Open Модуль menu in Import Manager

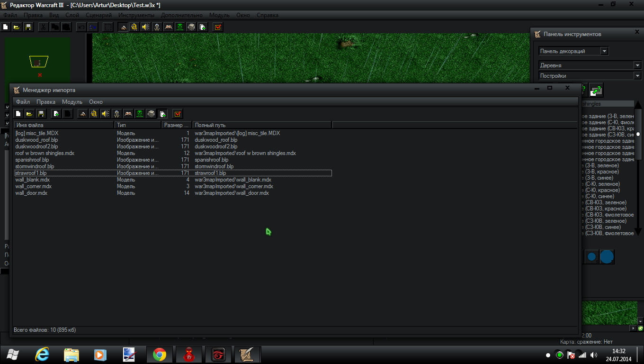click(x=72, y=102)
